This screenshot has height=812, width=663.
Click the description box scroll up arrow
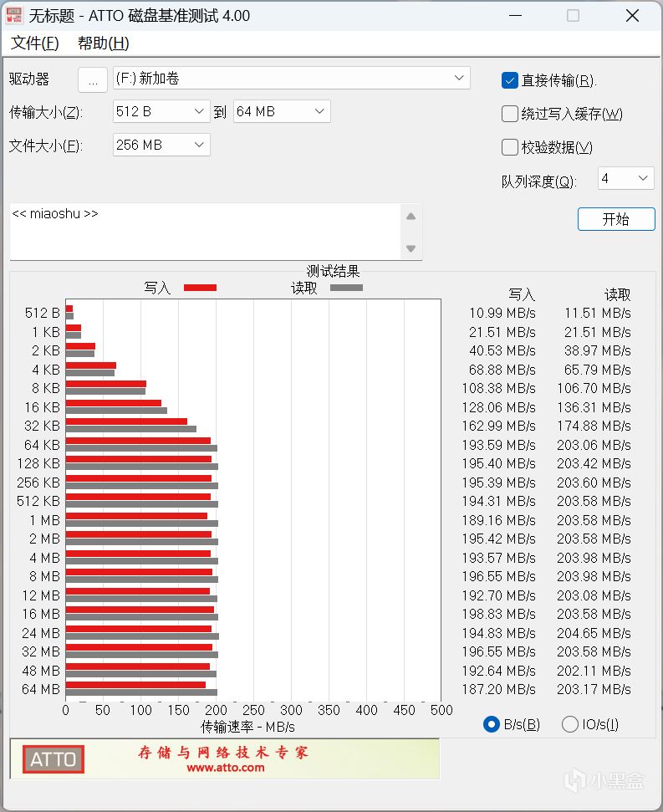point(411,217)
